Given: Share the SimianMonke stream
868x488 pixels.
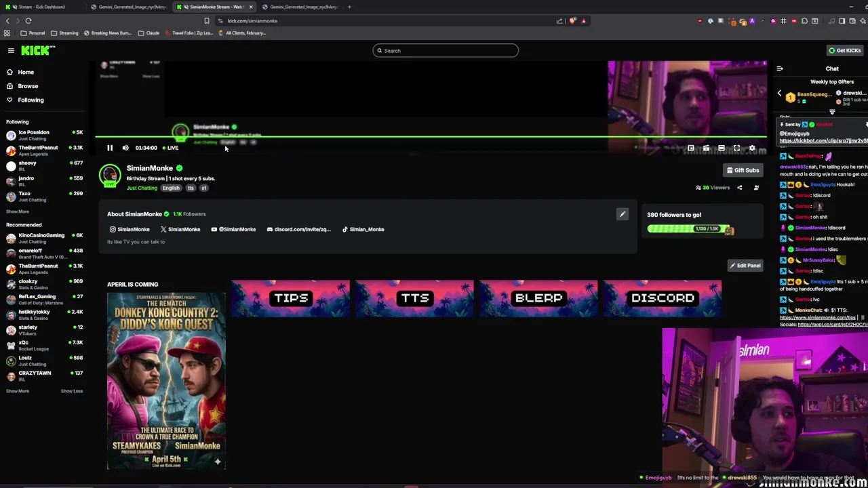Looking at the screenshot, I should coord(740,188).
